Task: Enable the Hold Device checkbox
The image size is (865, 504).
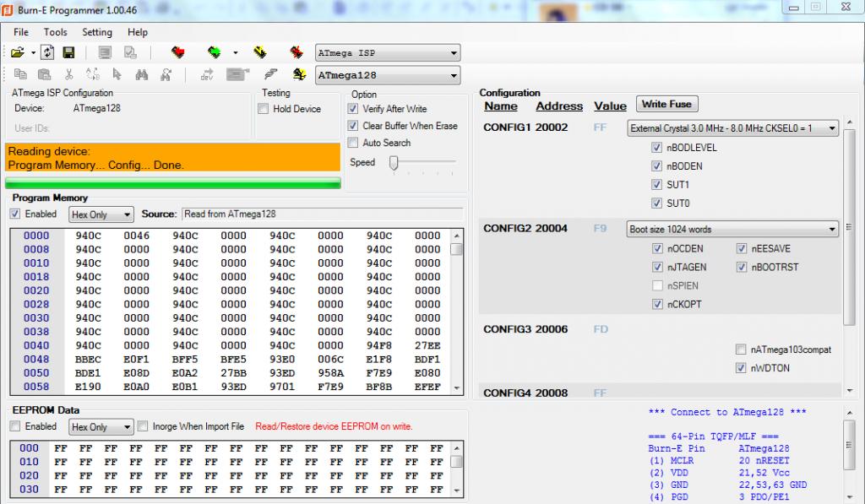Action: [x=264, y=109]
